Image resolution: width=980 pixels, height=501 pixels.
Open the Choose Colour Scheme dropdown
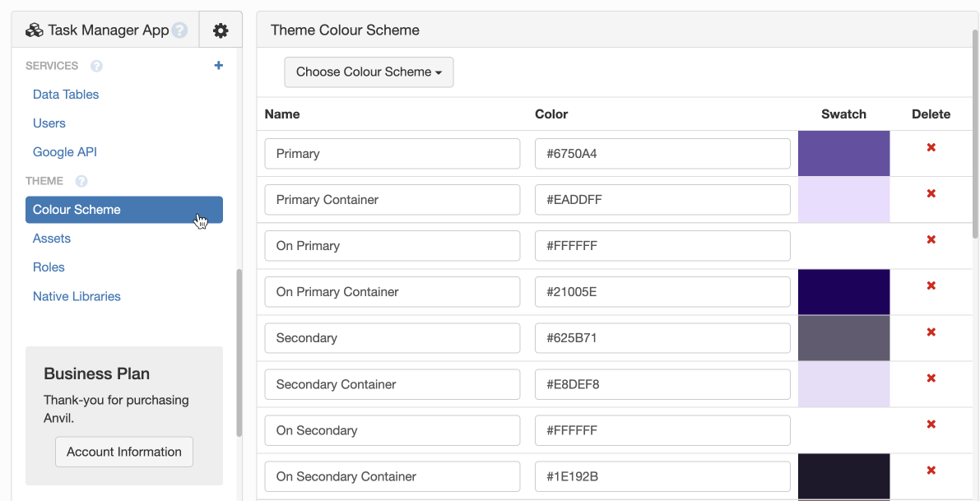tap(369, 72)
